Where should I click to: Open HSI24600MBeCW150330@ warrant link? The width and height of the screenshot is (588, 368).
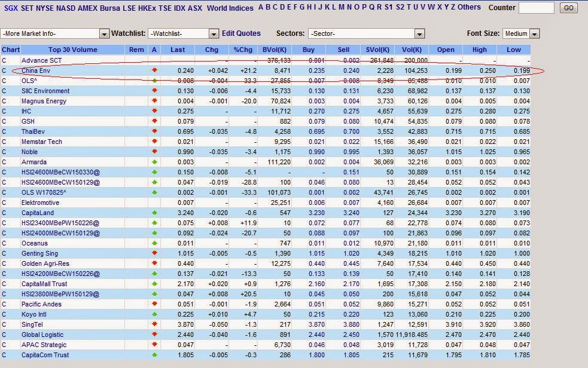[61, 172]
